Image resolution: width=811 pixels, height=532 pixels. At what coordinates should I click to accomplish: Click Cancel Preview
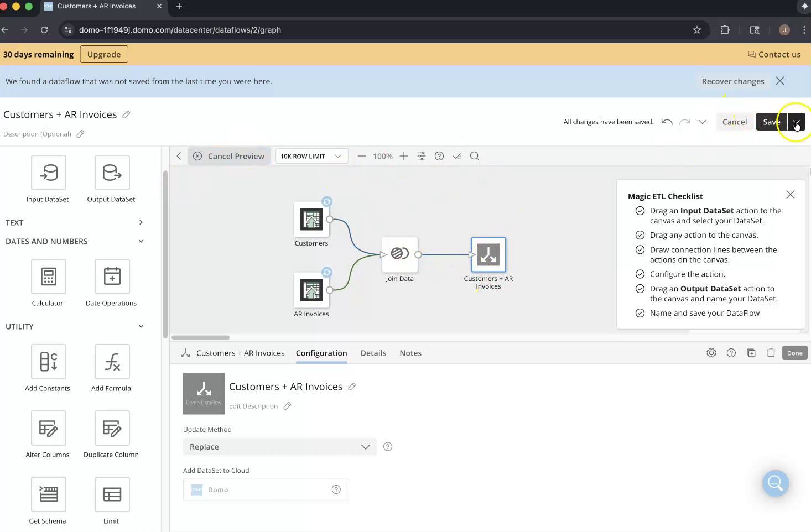pos(229,156)
